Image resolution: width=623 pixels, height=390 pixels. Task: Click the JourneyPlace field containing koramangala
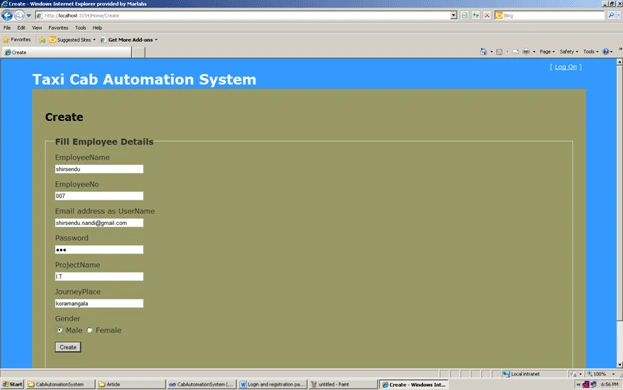click(x=99, y=303)
